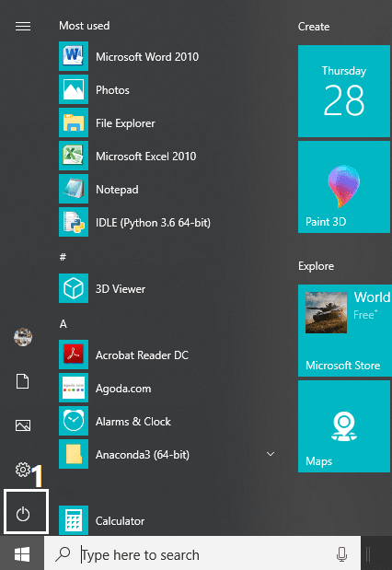Expand the hamburger menu at top
Screen dimensions: 392x570
point(23,26)
